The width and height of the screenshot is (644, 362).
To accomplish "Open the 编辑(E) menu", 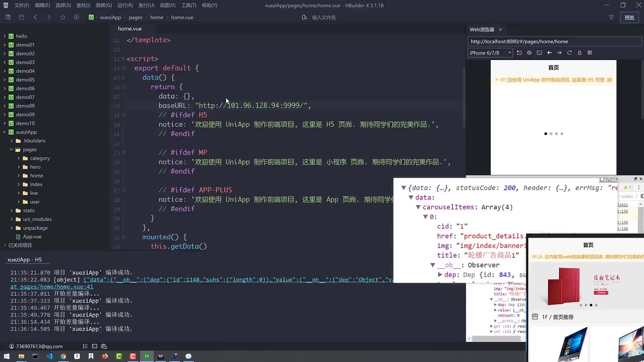I will click(x=42, y=5).
